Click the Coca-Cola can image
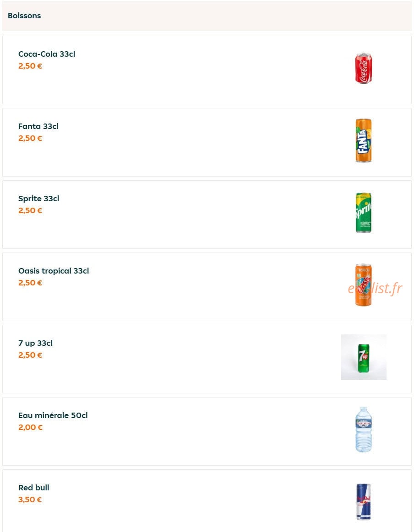The image size is (414, 532). coord(364,68)
